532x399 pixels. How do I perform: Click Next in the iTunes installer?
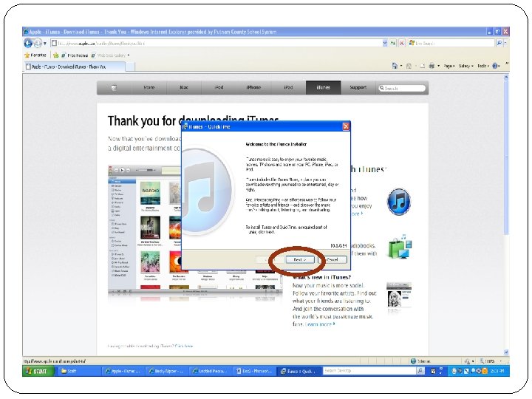pyautogui.click(x=299, y=259)
